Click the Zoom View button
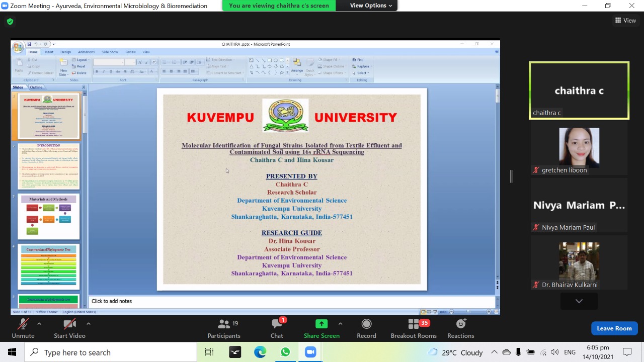The width and height of the screenshot is (644, 362). coord(625,21)
